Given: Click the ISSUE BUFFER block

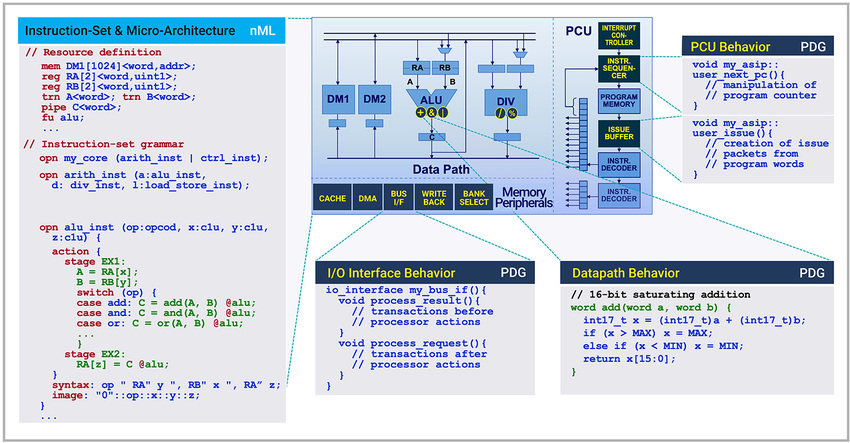Looking at the screenshot, I should click(618, 131).
